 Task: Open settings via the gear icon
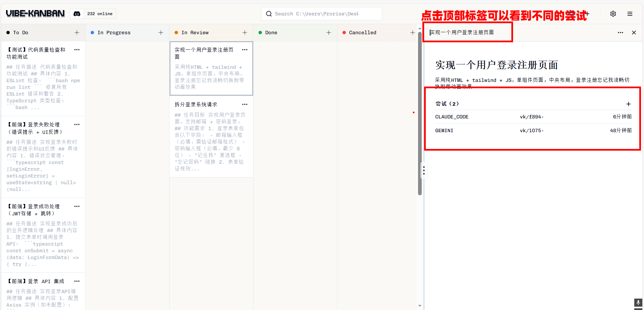click(613, 14)
